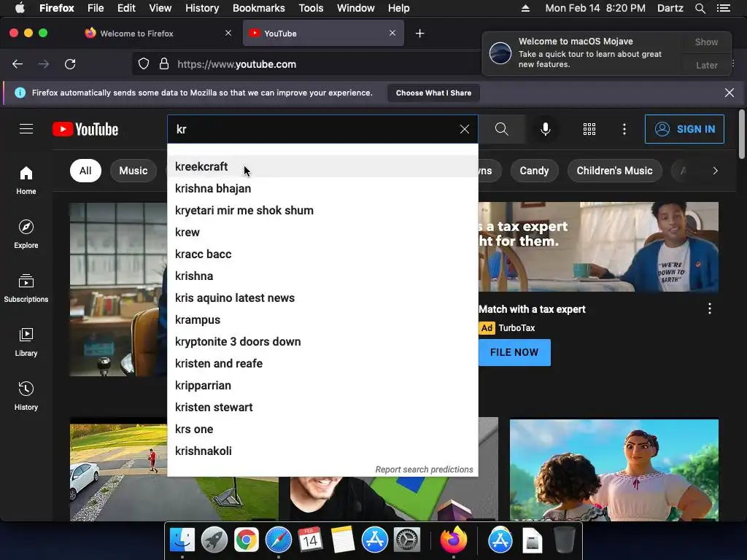The width and height of the screenshot is (747, 560).
Task: Open Finder from the Dock
Action: click(182, 540)
